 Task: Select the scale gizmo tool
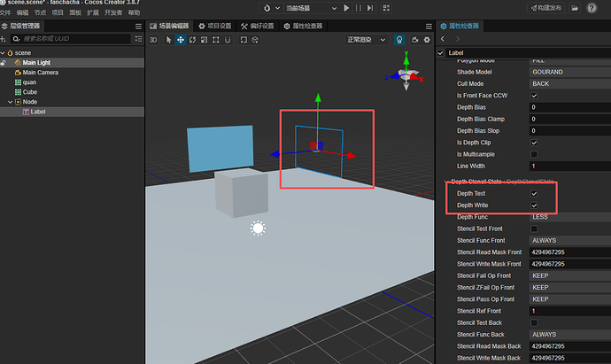(x=205, y=40)
